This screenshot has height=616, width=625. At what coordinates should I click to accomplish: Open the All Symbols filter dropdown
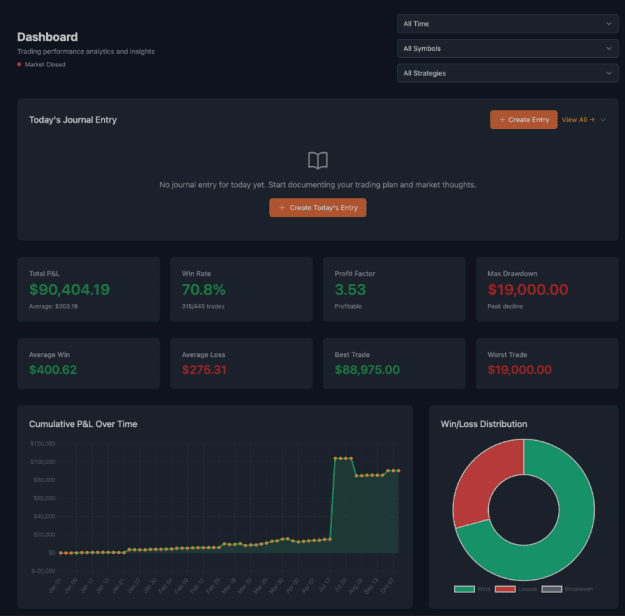click(507, 49)
